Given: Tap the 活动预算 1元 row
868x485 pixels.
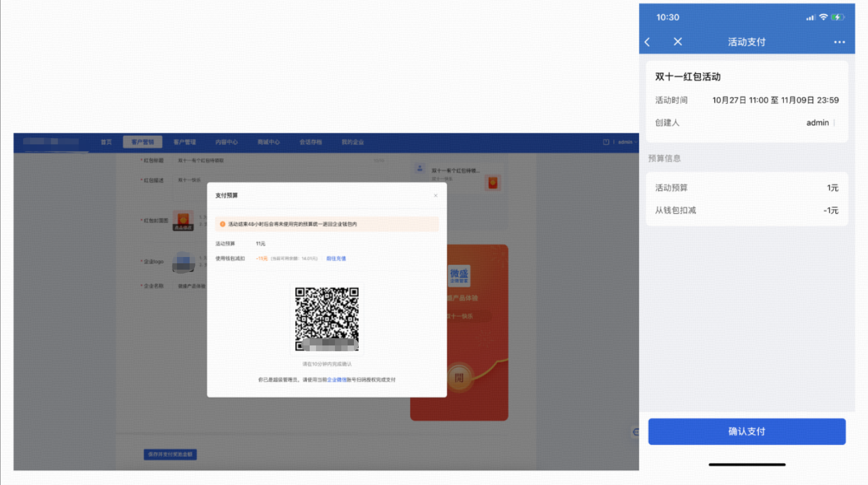Looking at the screenshot, I should pos(747,188).
